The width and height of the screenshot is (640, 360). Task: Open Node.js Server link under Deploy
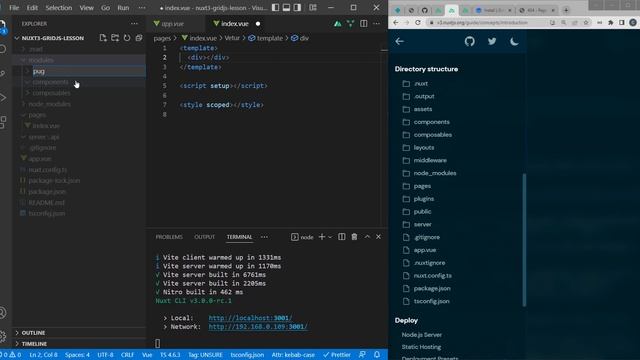click(x=422, y=335)
